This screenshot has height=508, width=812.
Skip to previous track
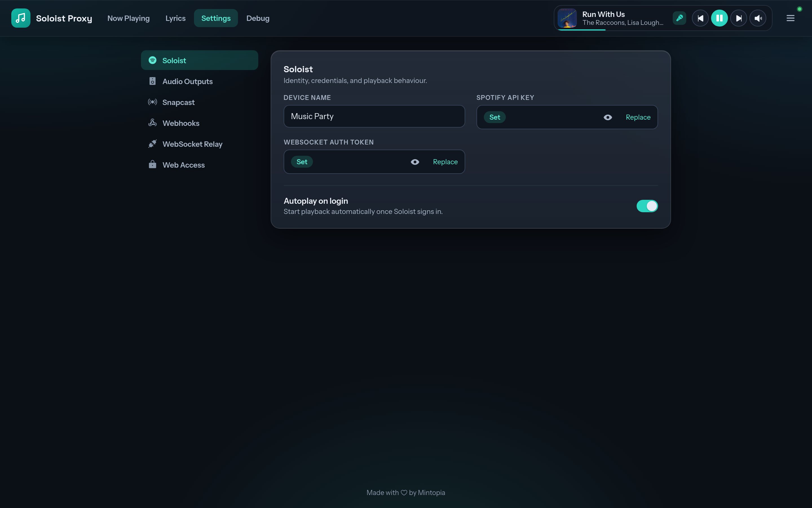pyautogui.click(x=700, y=18)
